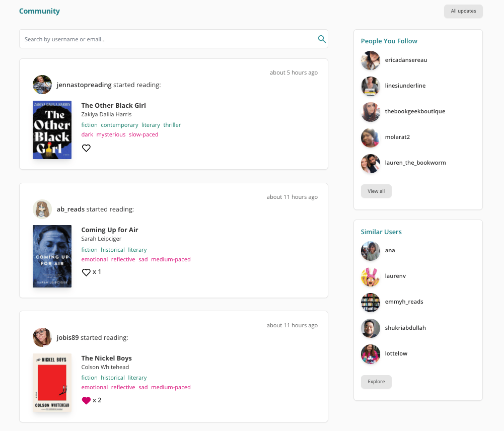
Task: Open laurenv name link
Action: [x=395, y=276]
